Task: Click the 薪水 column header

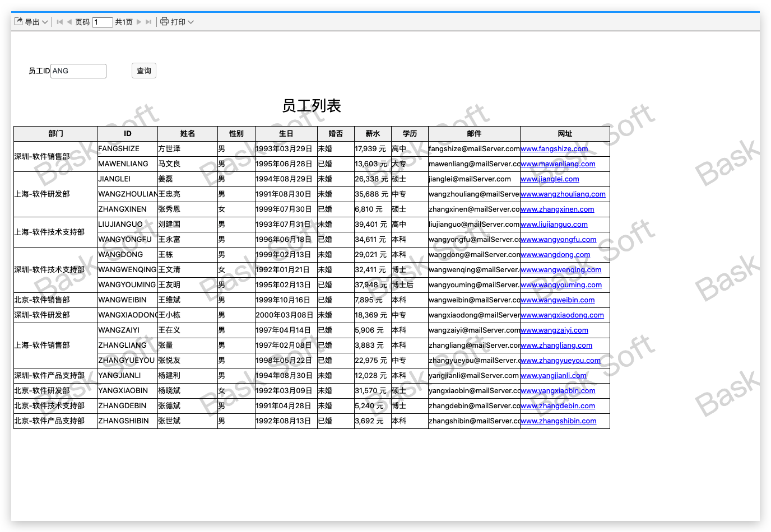Action: pos(373,134)
